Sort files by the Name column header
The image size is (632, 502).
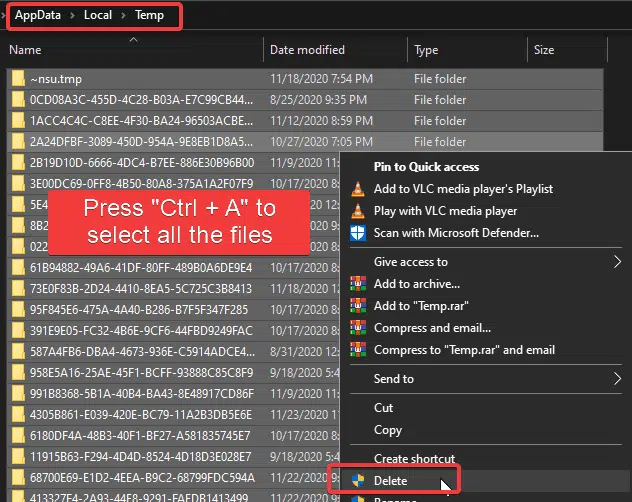coord(25,50)
